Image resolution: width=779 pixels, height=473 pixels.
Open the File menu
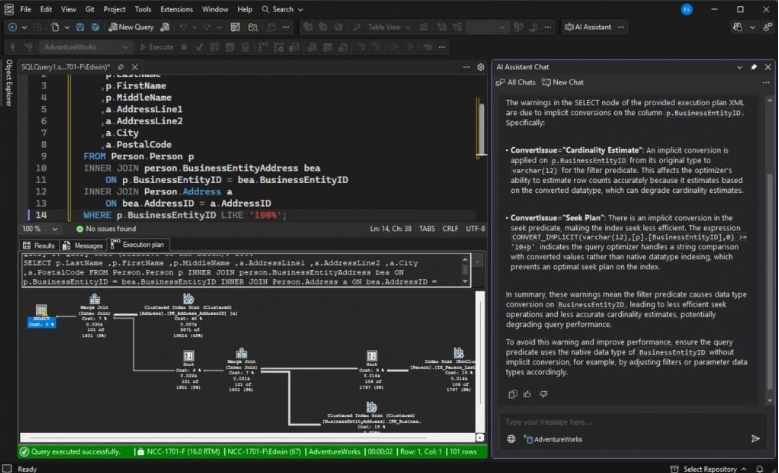(x=25, y=9)
